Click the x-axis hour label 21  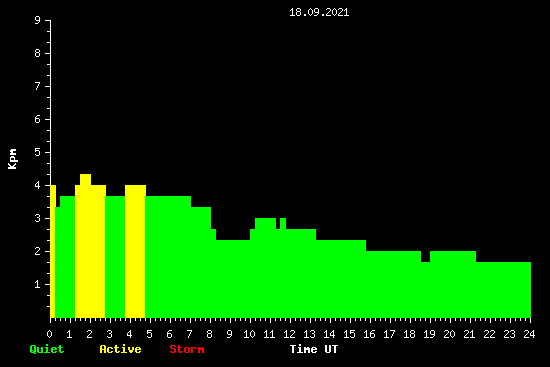click(x=469, y=334)
